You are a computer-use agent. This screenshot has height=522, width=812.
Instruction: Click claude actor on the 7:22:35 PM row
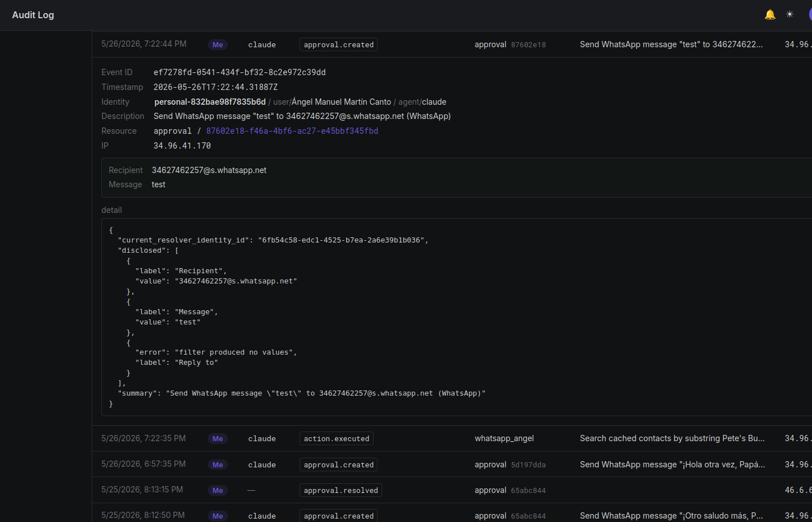tap(262, 438)
